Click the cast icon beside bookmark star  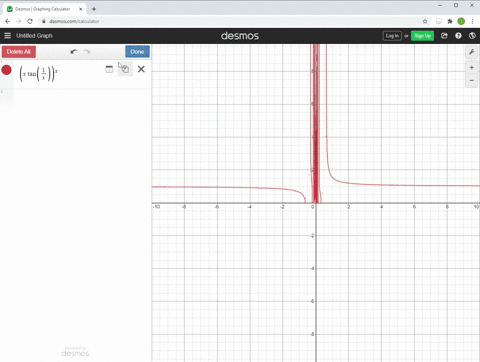pyautogui.click(x=439, y=21)
